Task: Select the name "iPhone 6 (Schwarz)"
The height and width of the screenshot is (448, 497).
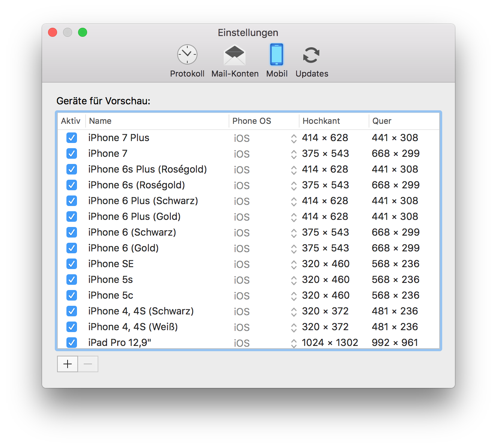Action: click(x=132, y=232)
